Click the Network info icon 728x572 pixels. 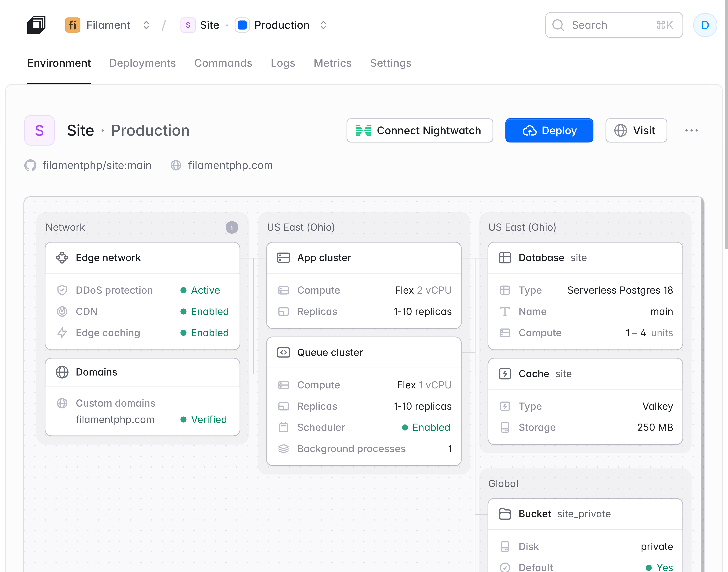tap(232, 227)
